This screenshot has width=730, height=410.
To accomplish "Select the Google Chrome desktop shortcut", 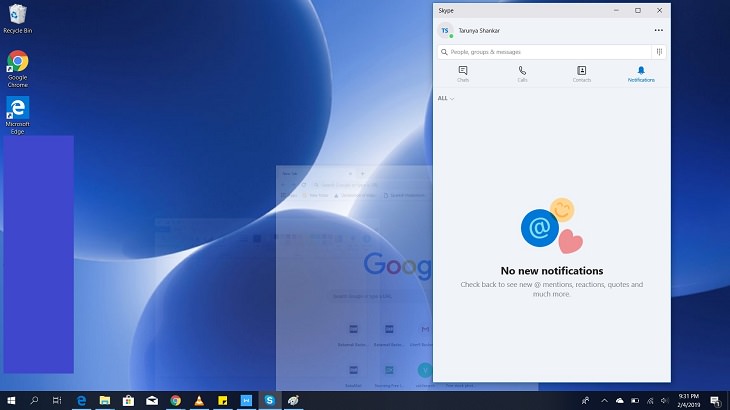I will coord(18,69).
